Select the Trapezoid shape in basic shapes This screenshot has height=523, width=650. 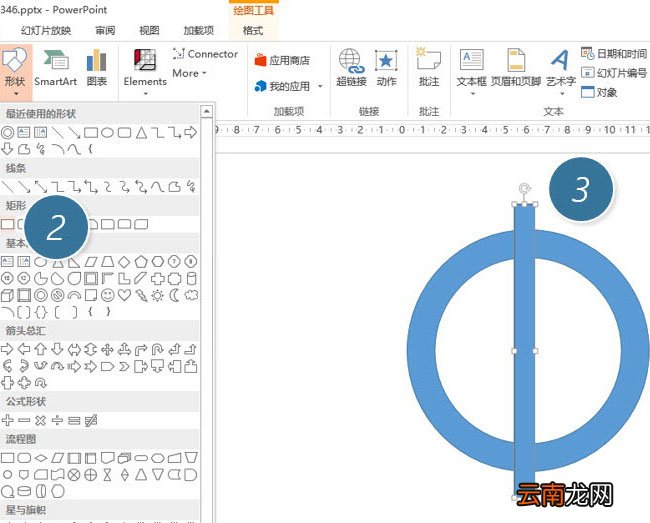[x=108, y=262]
